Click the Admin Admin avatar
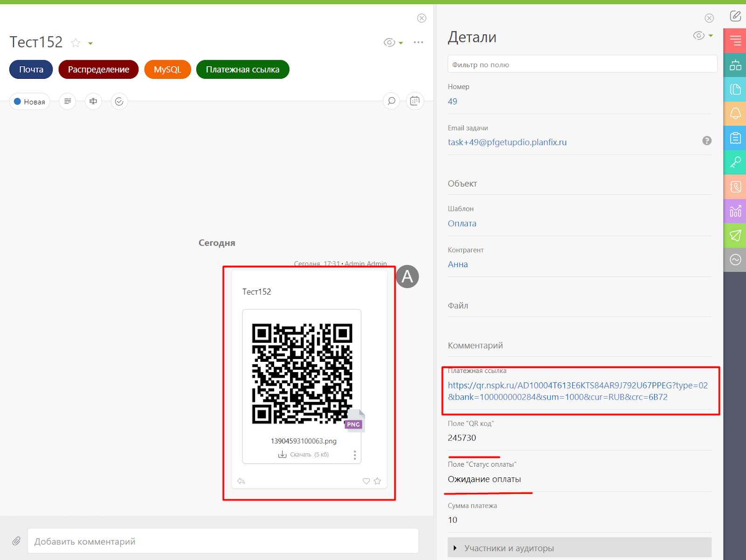This screenshot has width=746, height=560. pyautogui.click(x=408, y=277)
